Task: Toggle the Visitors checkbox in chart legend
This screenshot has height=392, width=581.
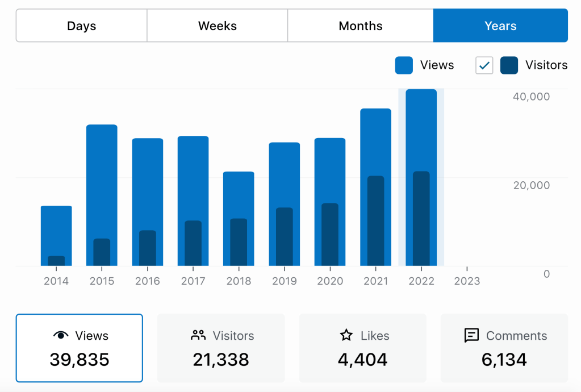Action: tap(484, 65)
